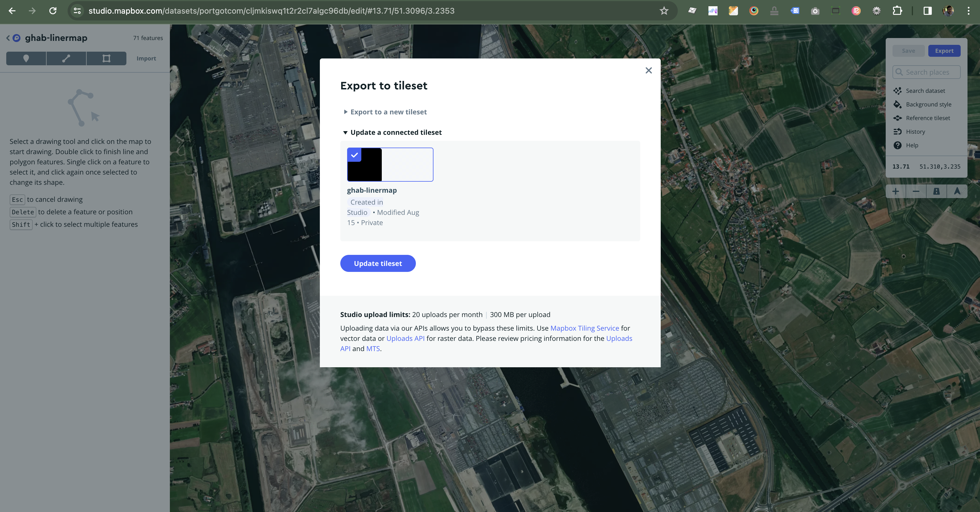980x512 pixels.
Task: Open Background style options
Action: (x=928, y=104)
